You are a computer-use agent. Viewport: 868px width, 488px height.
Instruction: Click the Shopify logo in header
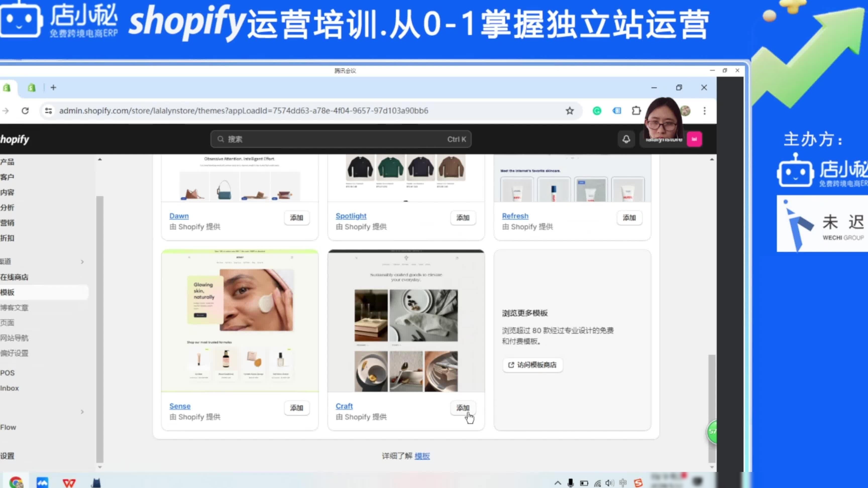pos(15,139)
